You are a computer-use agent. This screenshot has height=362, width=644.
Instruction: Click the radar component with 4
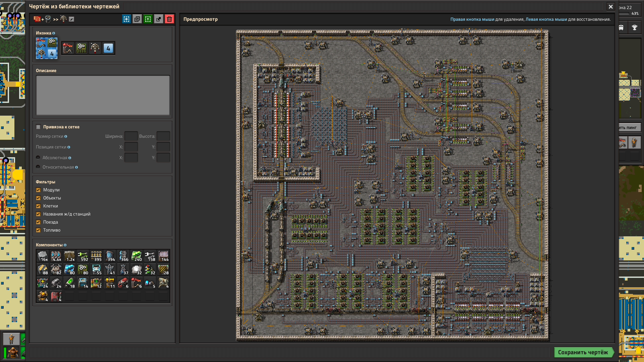click(163, 283)
